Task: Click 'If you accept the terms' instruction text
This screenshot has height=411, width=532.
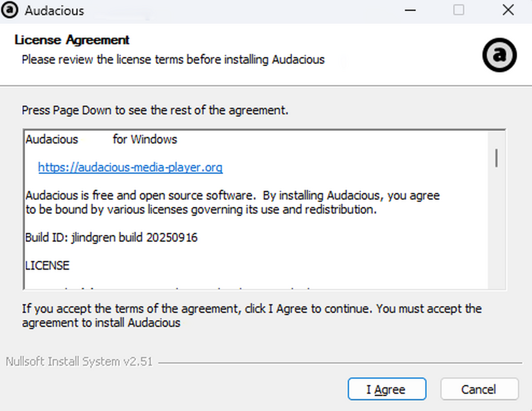Action: coord(252,315)
